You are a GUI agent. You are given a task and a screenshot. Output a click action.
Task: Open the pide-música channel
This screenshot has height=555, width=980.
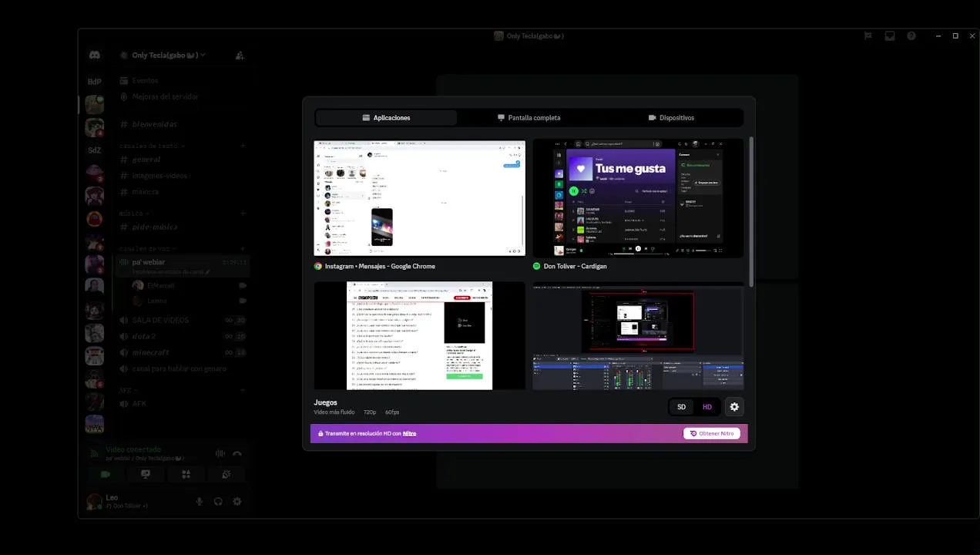(182, 227)
